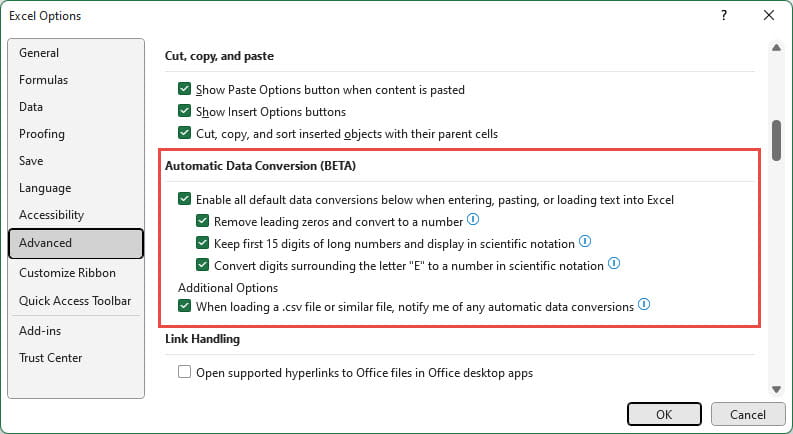Close the Excel Options dialog

pyautogui.click(x=768, y=15)
